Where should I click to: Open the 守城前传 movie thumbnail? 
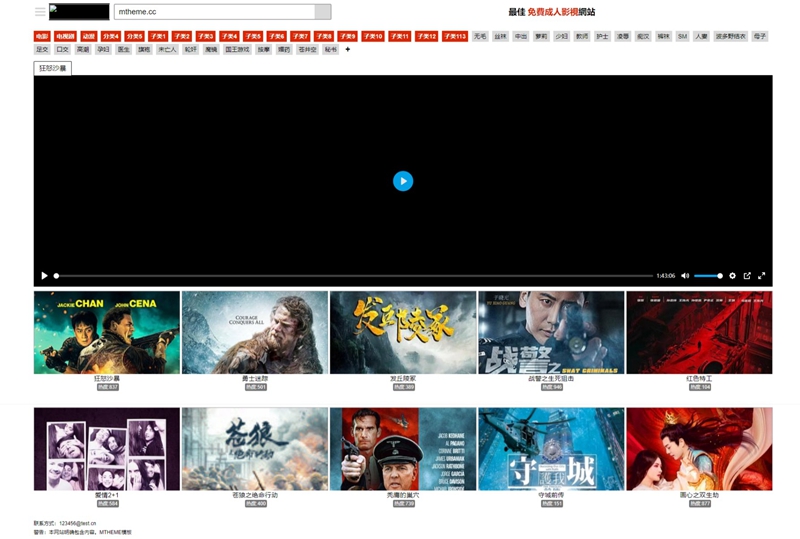pyautogui.click(x=551, y=449)
